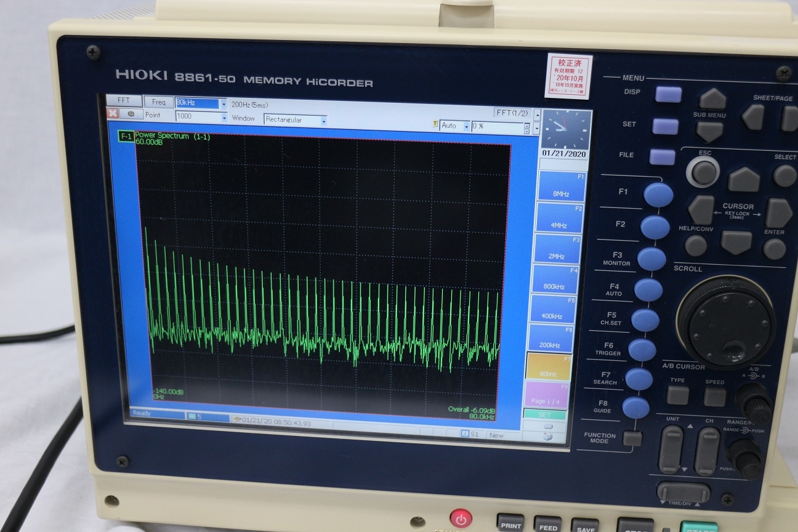
Task: Click the round ESC key
Action: tap(704, 172)
